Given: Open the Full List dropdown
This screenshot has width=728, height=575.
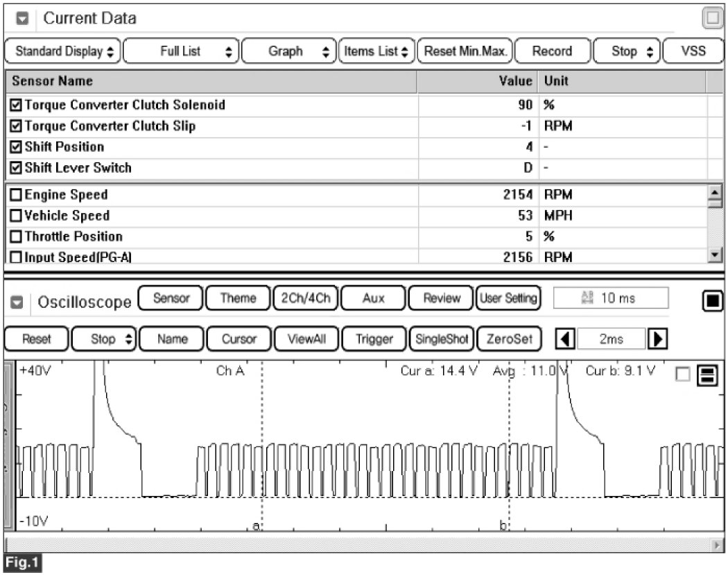Looking at the screenshot, I should (181, 51).
